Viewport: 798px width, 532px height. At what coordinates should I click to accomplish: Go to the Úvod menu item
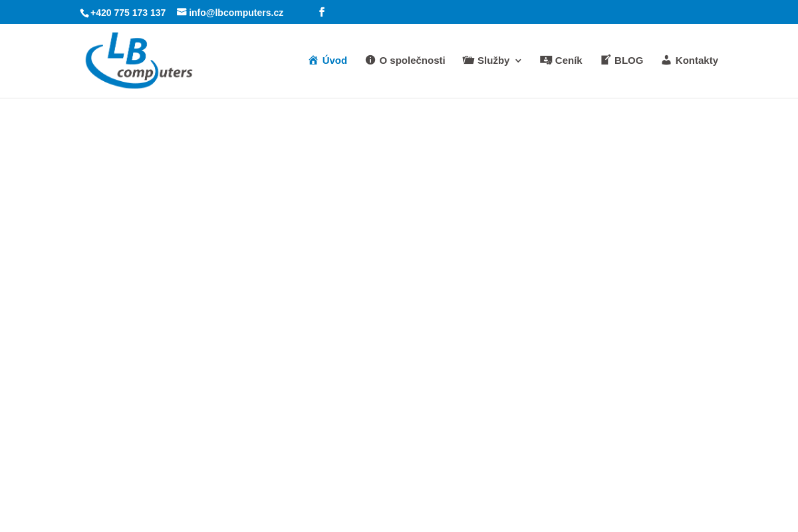[334, 61]
